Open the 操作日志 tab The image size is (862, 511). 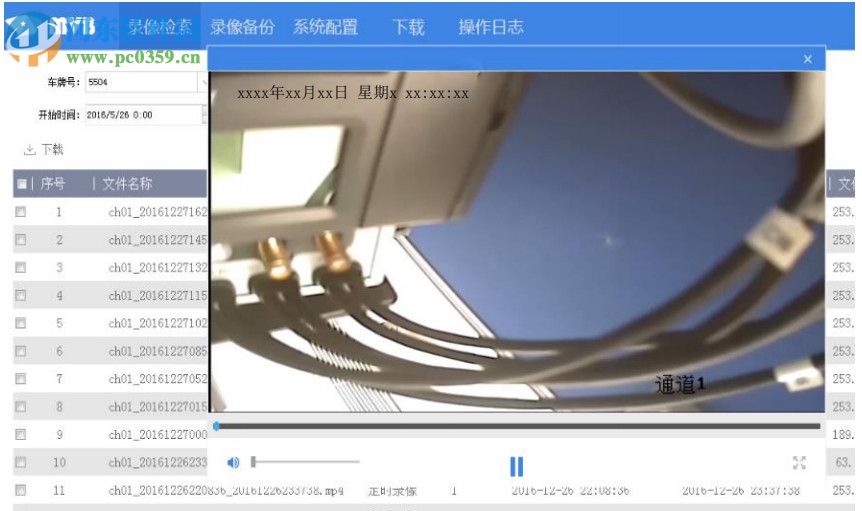[x=491, y=26]
